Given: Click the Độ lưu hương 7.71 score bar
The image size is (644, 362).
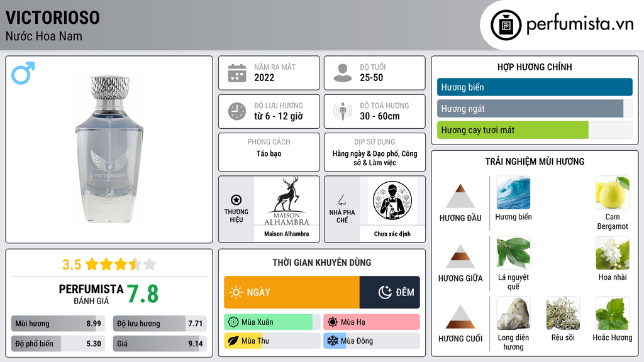Looking at the screenshot, I should point(160,324).
